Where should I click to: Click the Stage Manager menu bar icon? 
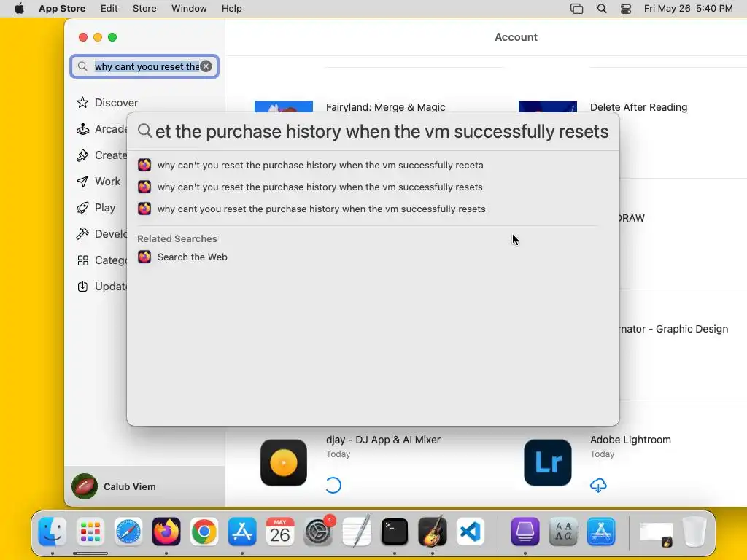(576, 9)
